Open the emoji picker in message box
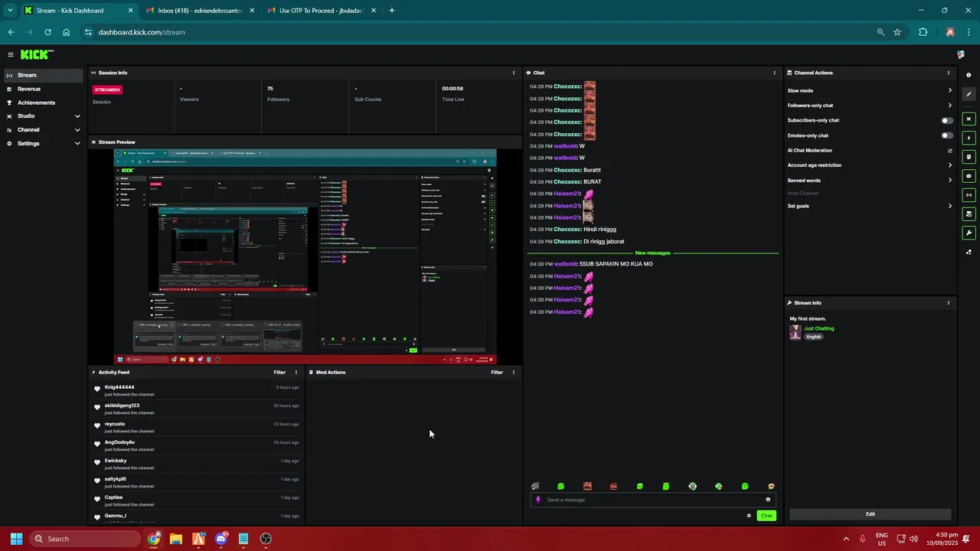980x551 pixels. (768, 500)
